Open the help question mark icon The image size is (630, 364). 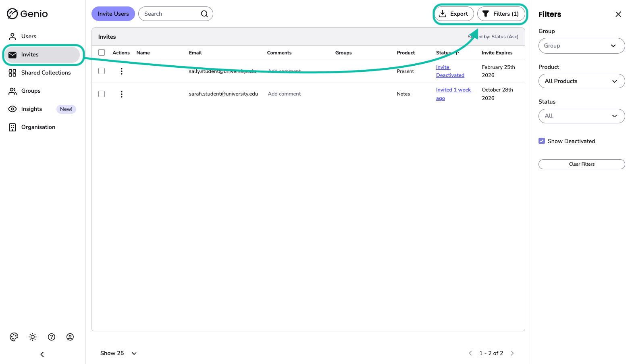[52, 337]
